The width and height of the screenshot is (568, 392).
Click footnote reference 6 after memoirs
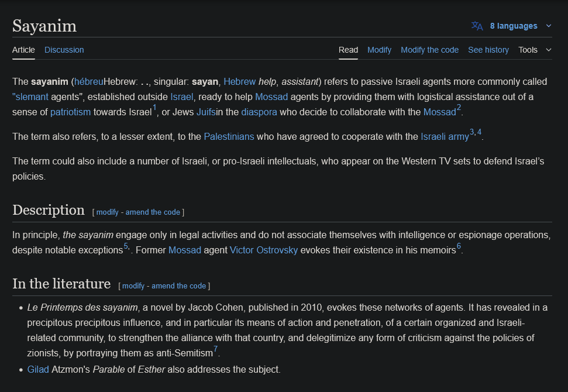point(459,247)
